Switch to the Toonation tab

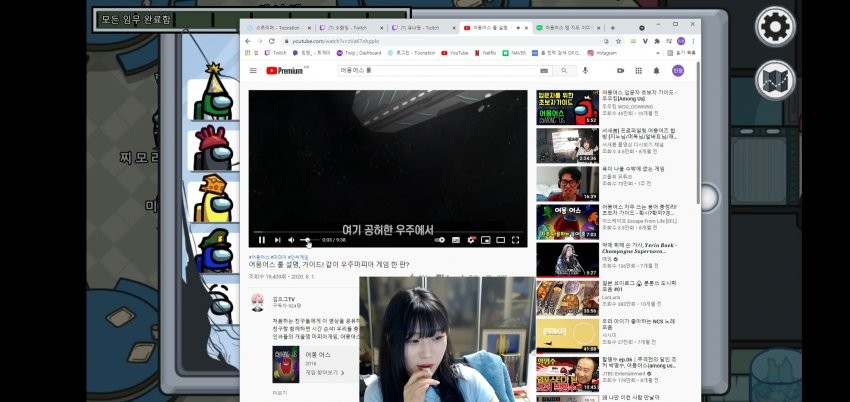coord(279,28)
